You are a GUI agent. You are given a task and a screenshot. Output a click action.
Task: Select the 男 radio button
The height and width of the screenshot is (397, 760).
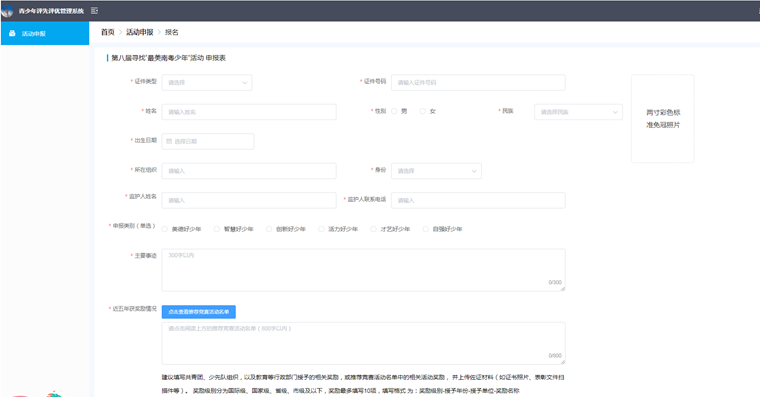(394, 111)
